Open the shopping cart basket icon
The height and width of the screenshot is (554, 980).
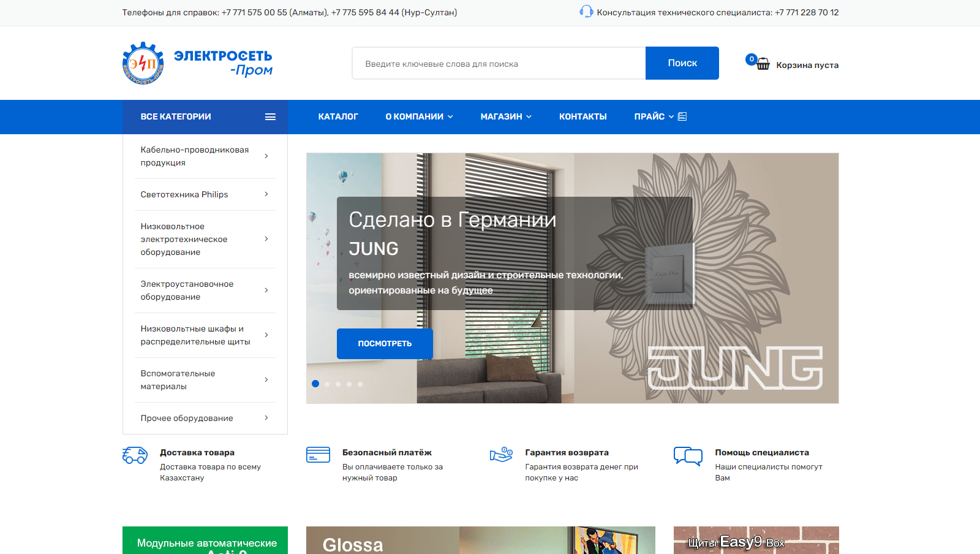pyautogui.click(x=763, y=64)
